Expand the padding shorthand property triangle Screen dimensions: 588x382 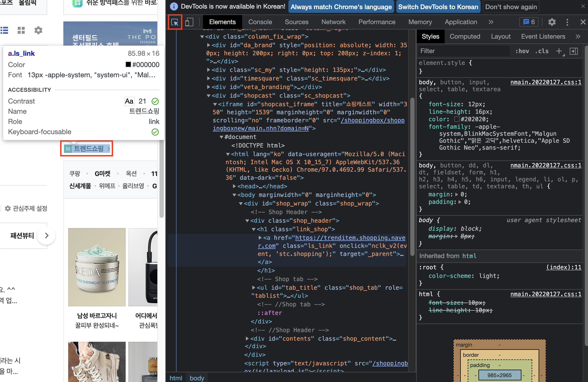click(x=460, y=202)
